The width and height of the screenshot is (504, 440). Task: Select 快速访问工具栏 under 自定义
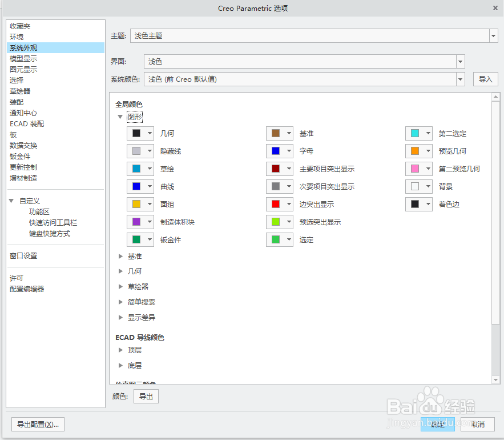tap(53, 223)
